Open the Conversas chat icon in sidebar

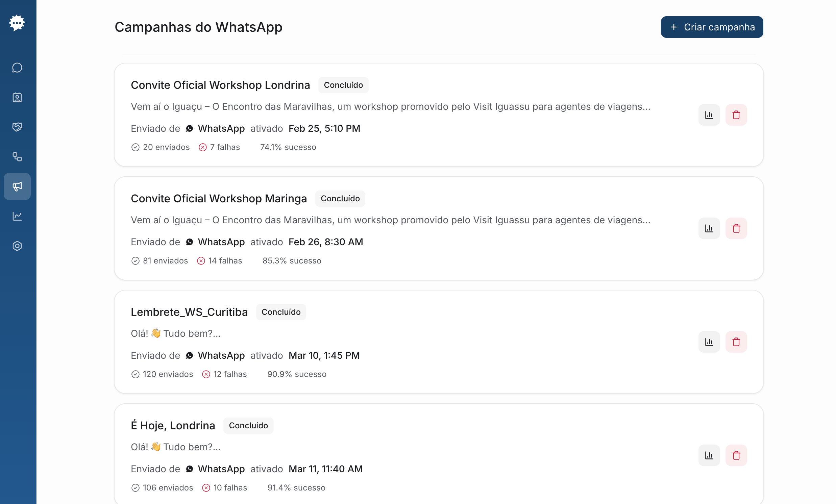pos(17,68)
